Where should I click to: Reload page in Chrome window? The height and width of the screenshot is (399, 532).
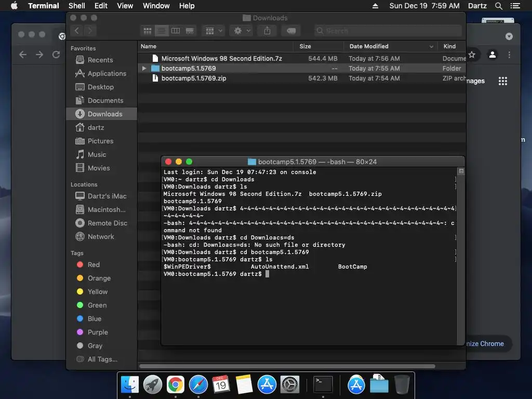click(56, 55)
